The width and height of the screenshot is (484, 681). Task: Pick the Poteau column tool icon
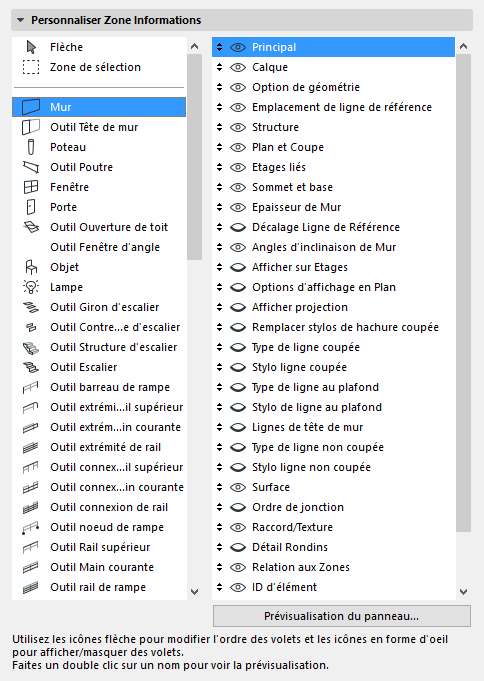pos(31,147)
